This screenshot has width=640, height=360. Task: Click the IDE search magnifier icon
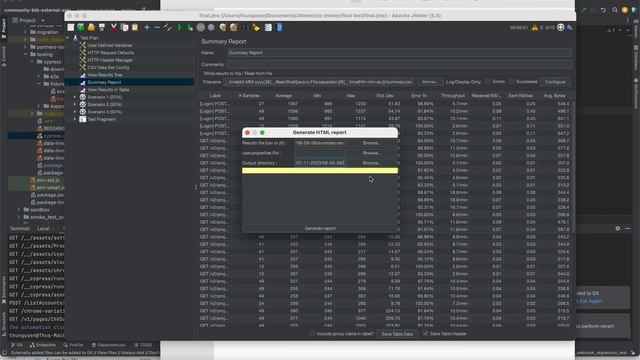pyautogui.click(x=615, y=10)
